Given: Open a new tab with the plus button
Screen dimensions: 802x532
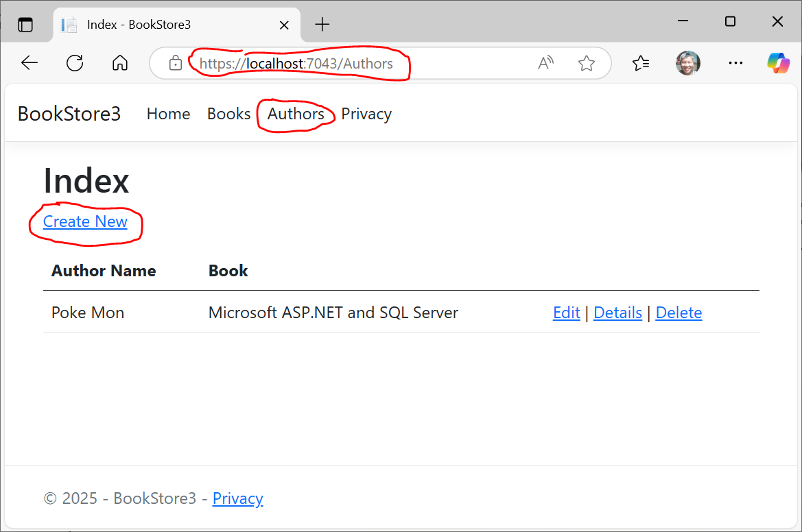Looking at the screenshot, I should (x=322, y=24).
